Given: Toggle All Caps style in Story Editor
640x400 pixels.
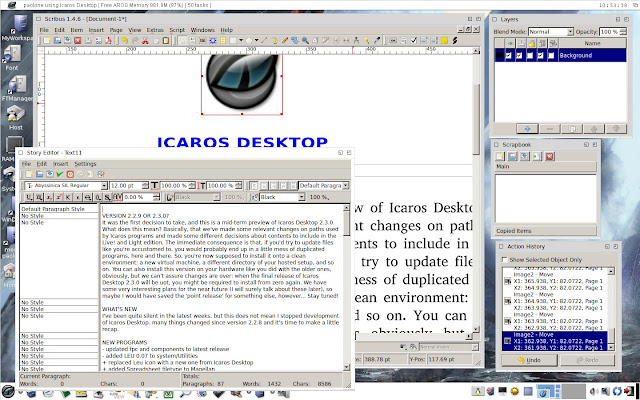Looking at the screenshot, I should pos(67,197).
